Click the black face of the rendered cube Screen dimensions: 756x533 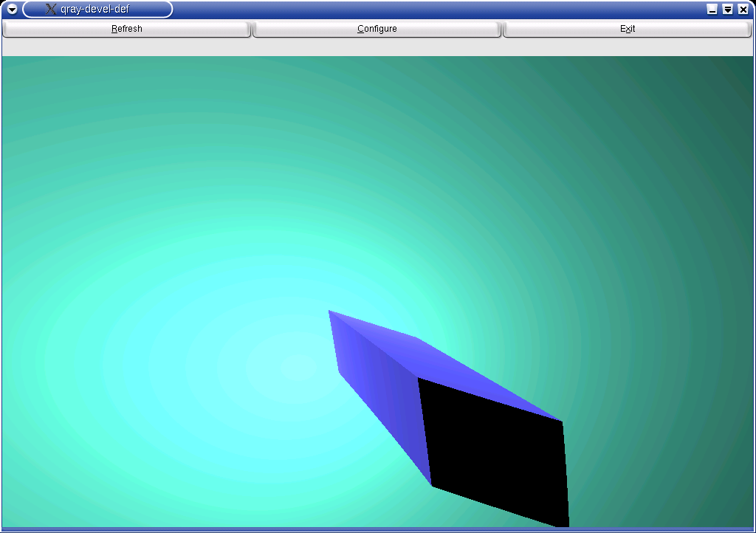point(495,450)
